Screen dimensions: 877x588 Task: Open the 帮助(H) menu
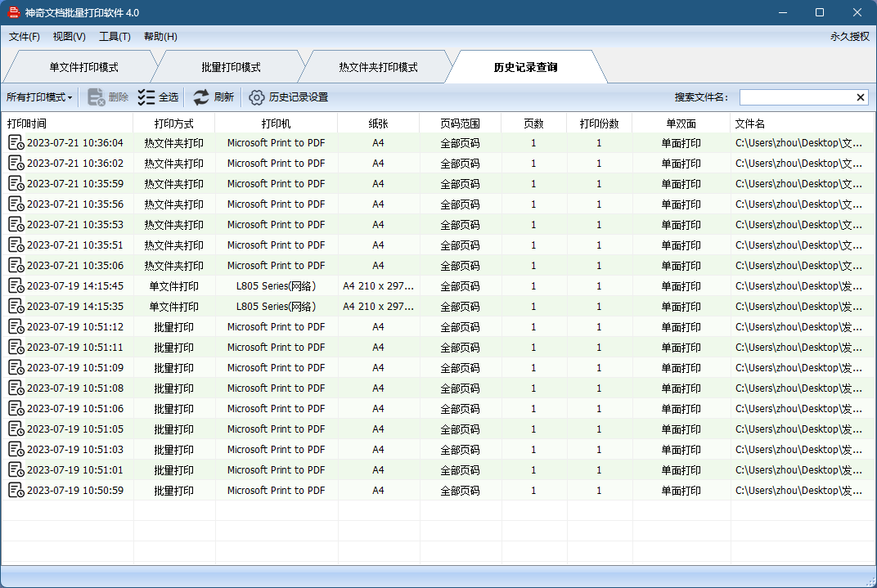160,36
